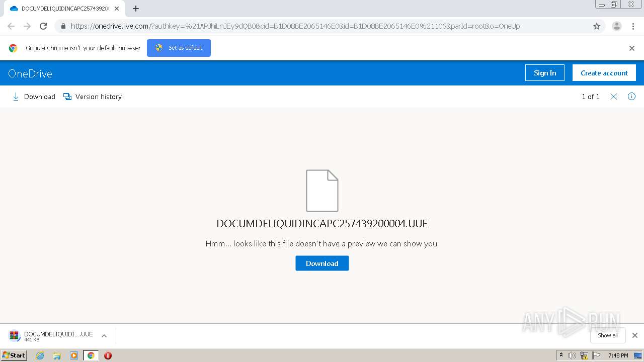Close the DOCUMDELIQUIDINCAPC tab
Viewport: 644px width, 362px height.
point(117,9)
